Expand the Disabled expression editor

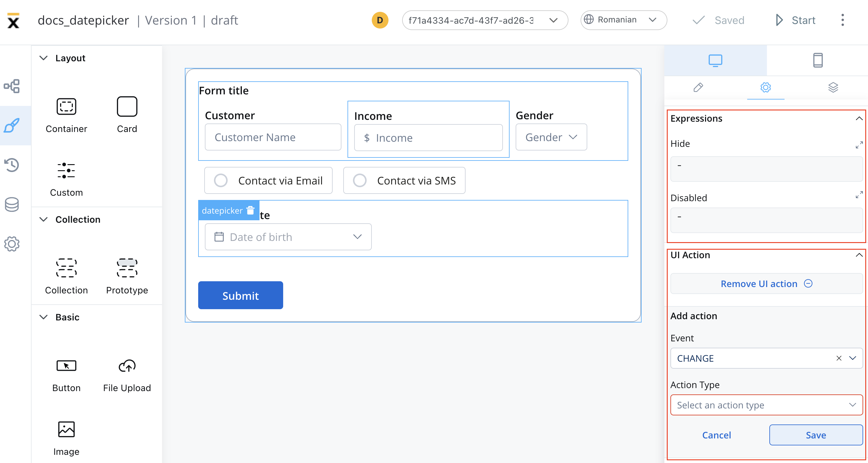[859, 195]
